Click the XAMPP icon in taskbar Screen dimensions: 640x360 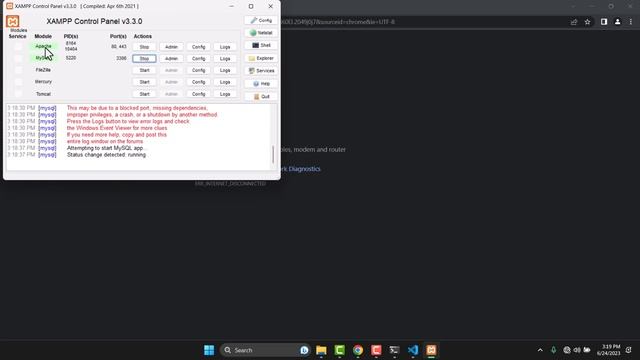[431, 350]
